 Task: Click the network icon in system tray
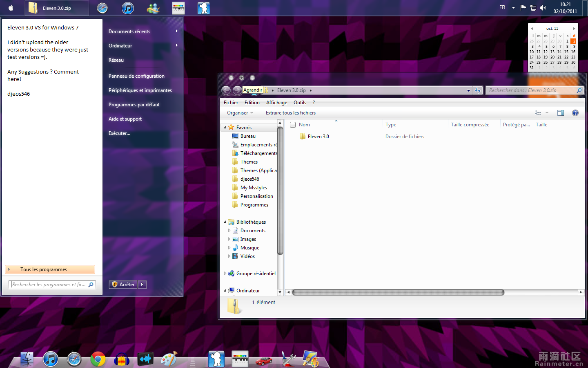tap(533, 8)
